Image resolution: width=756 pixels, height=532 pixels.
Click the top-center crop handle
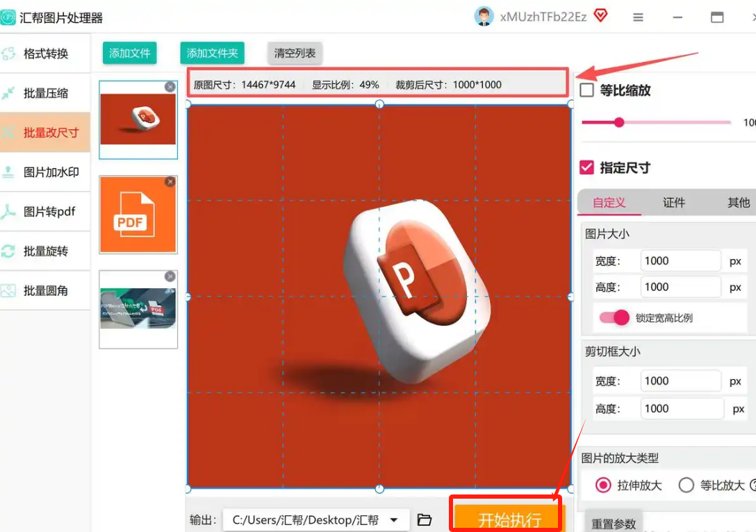(379, 104)
